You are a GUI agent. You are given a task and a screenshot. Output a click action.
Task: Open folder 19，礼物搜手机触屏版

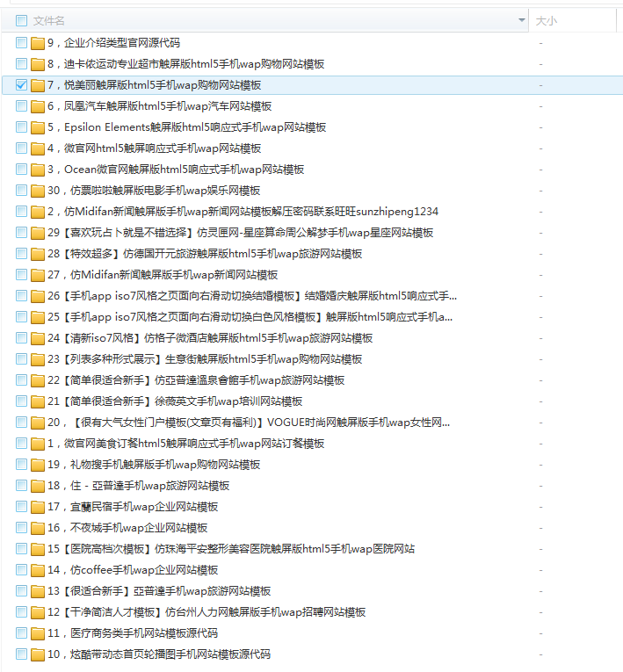[x=154, y=464]
